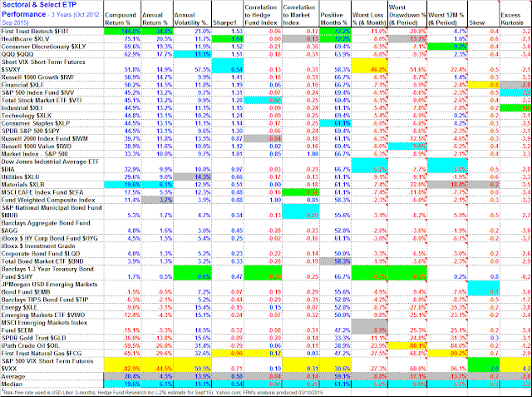Select the 'Consumer Staples $XLP' row label
The height and width of the screenshot is (397, 532).
(x=36, y=123)
